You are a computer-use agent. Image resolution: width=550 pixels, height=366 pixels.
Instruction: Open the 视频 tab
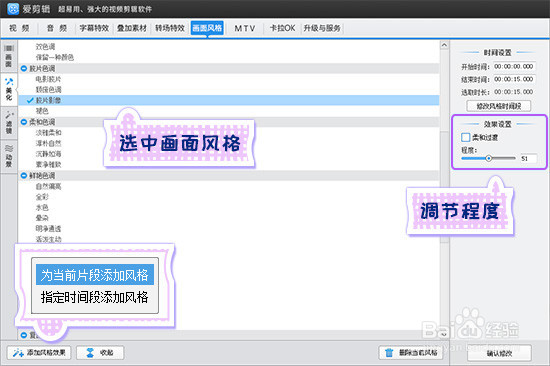pos(19,28)
